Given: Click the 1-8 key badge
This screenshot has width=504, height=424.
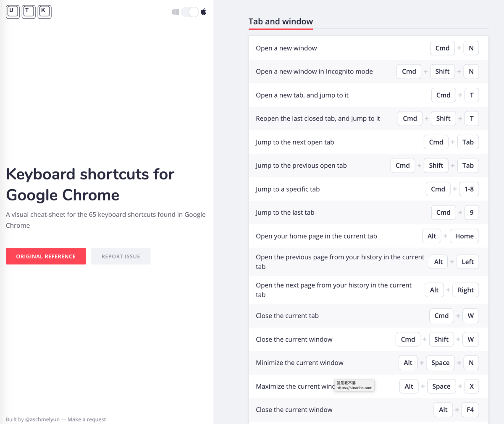Looking at the screenshot, I should [x=469, y=189].
